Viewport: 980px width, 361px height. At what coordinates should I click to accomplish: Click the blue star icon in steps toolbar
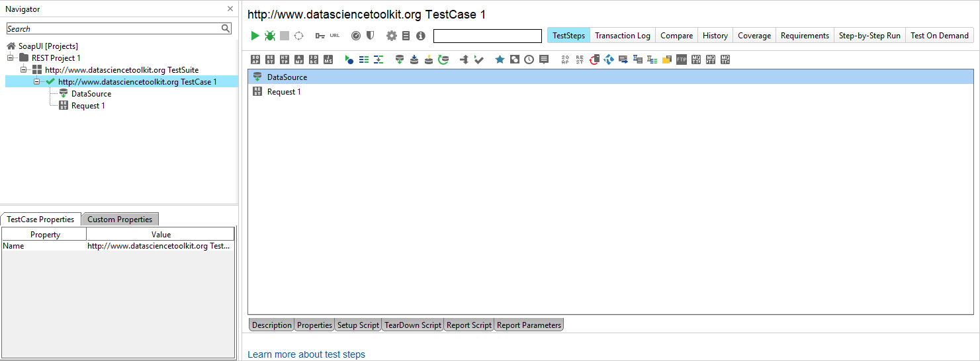500,60
